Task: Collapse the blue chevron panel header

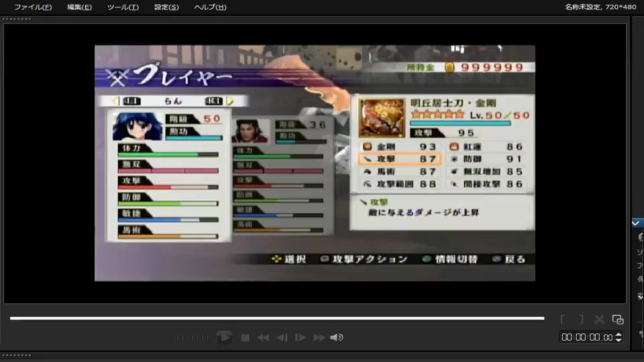Action: (x=637, y=223)
